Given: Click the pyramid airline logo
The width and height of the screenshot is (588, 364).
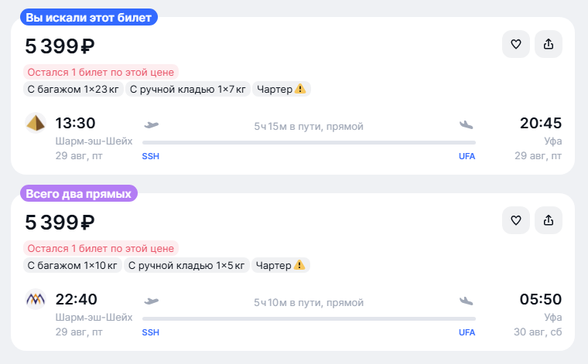Looking at the screenshot, I should tap(36, 123).
